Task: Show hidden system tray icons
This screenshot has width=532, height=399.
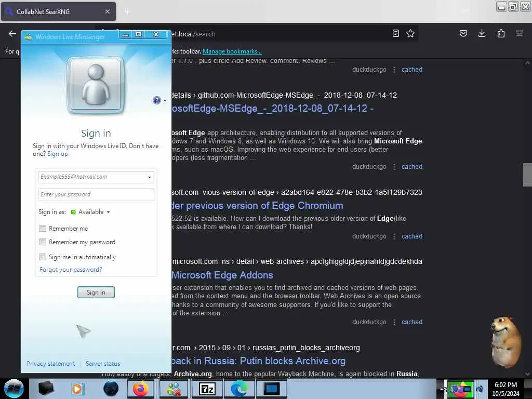Action: [x=443, y=389]
